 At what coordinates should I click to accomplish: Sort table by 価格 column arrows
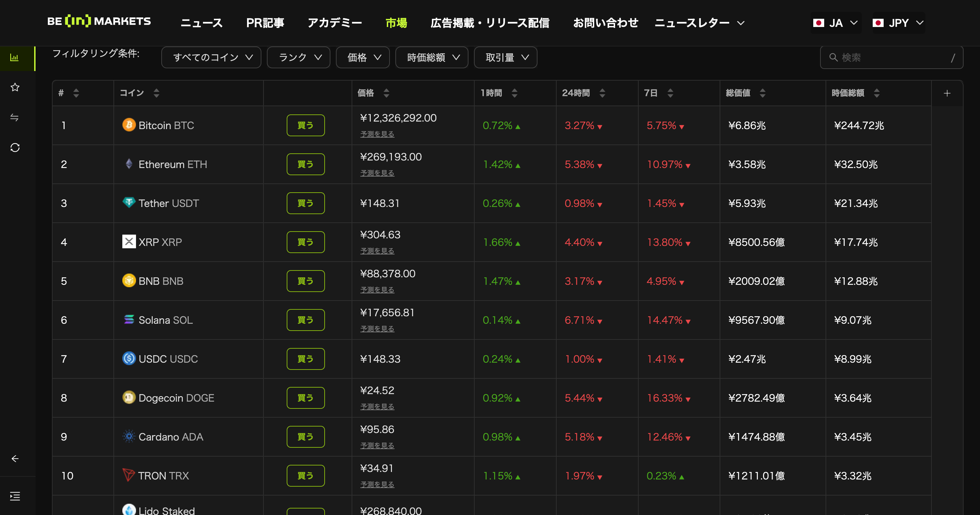click(386, 93)
